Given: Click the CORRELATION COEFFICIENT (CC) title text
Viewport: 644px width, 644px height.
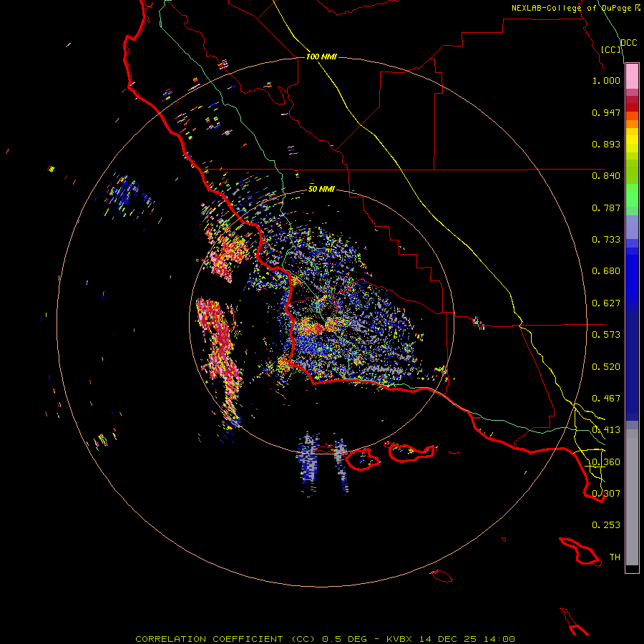Looking at the screenshot, I should (x=225, y=639).
